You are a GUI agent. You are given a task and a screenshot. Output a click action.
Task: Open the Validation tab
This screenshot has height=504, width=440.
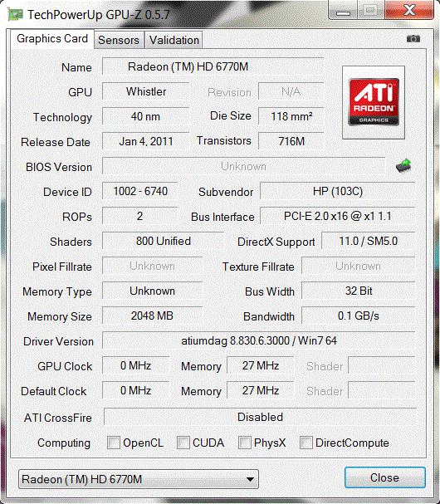click(x=174, y=40)
